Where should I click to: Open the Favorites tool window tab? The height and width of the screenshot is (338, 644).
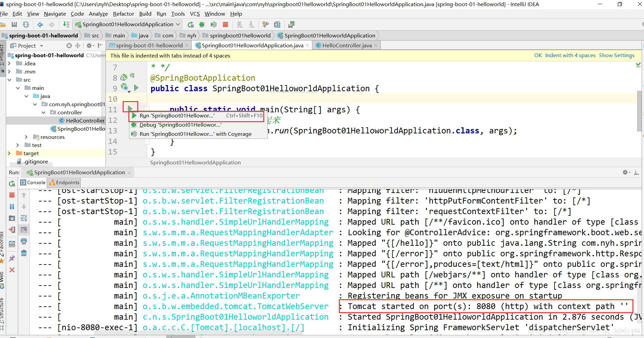click(2, 247)
